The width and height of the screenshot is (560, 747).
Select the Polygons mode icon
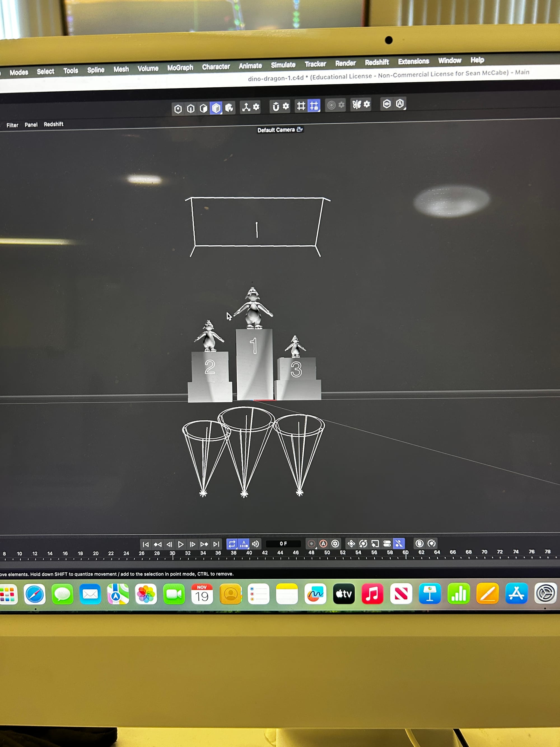pyautogui.click(x=203, y=108)
